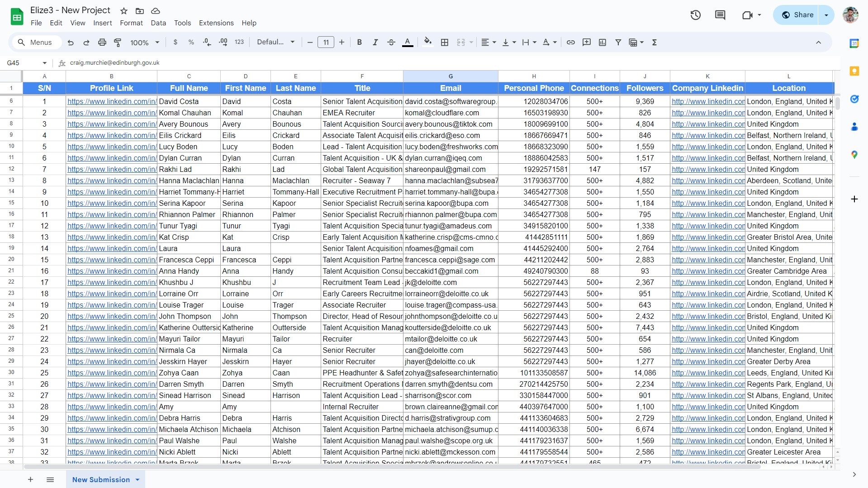The height and width of the screenshot is (488, 868).
Task: Click the undo icon
Action: [x=71, y=43]
